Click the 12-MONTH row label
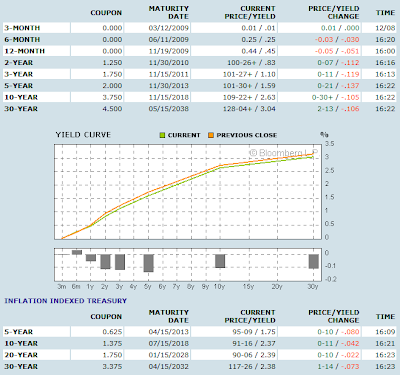 click(24, 51)
